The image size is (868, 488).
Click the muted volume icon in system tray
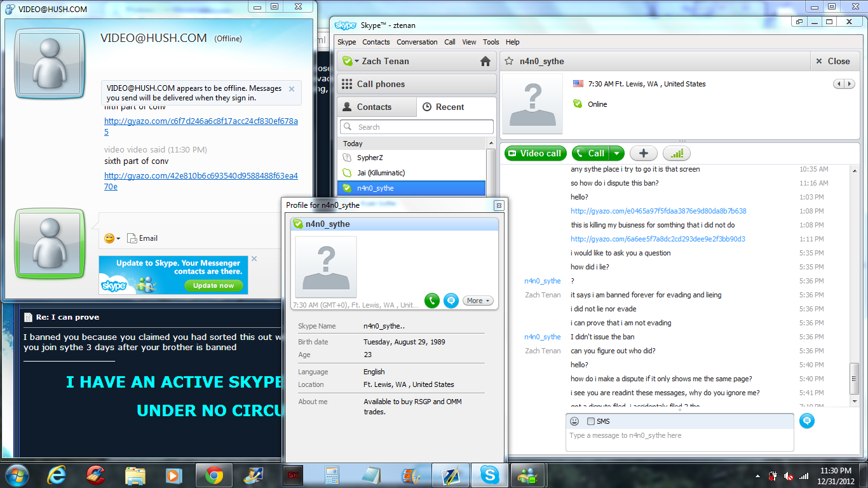tap(789, 475)
